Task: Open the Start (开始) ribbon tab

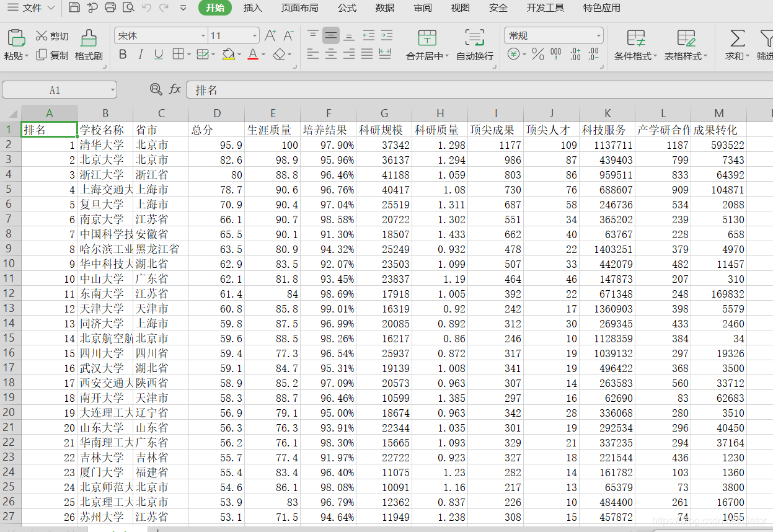Action: pos(215,8)
